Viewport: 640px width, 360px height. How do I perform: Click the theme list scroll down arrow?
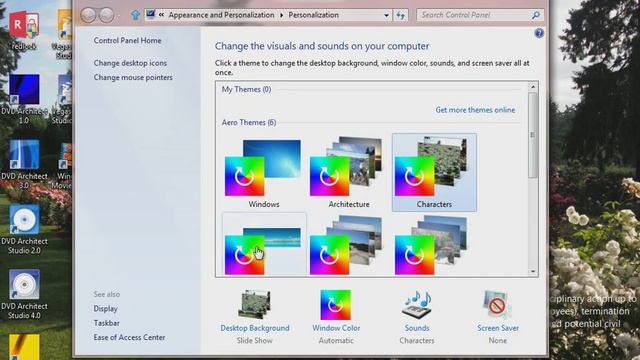coord(533,271)
